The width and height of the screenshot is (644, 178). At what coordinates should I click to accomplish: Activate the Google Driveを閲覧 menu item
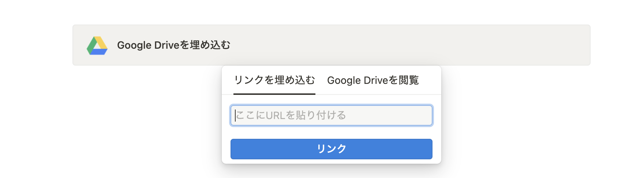coord(373,80)
